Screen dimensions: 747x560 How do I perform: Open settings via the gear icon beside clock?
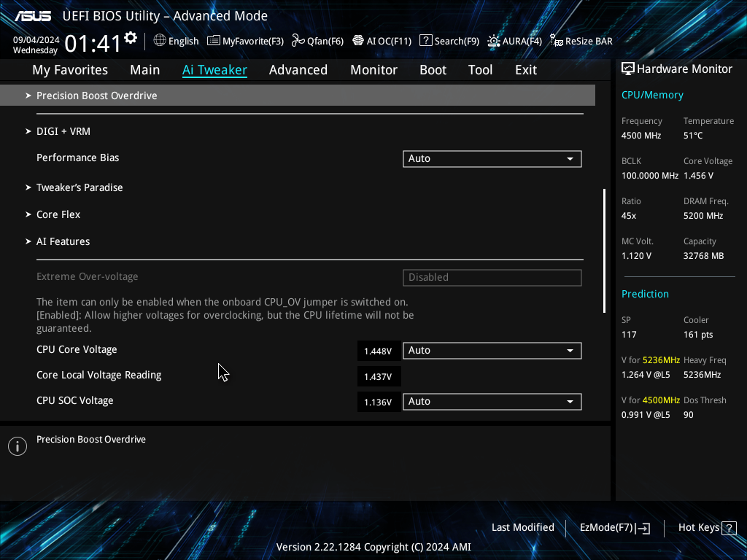tap(131, 38)
